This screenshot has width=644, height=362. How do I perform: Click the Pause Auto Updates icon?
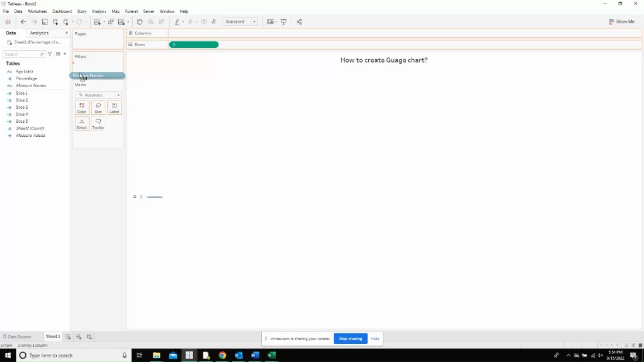point(66,22)
